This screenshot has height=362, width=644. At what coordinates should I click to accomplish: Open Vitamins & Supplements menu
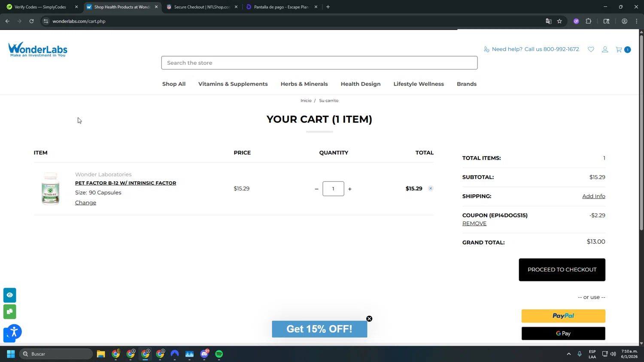[233, 84]
